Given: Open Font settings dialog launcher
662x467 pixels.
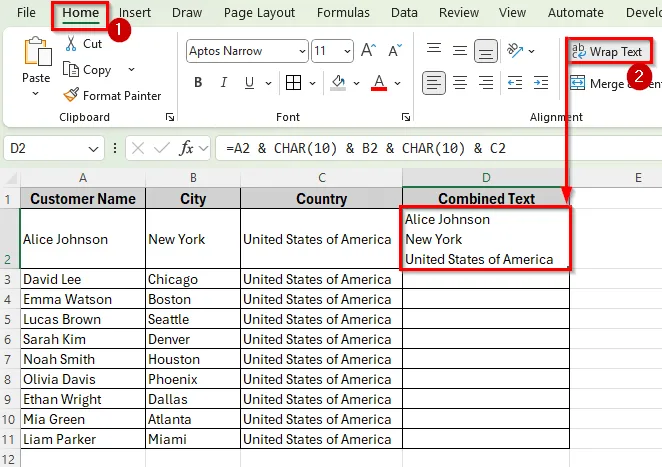Looking at the screenshot, I should 406,117.
